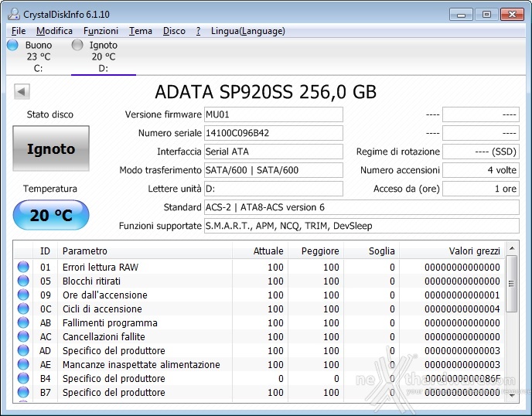Open the ? help menu
The height and width of the screenshot is (416, 532).
point(198,31)
